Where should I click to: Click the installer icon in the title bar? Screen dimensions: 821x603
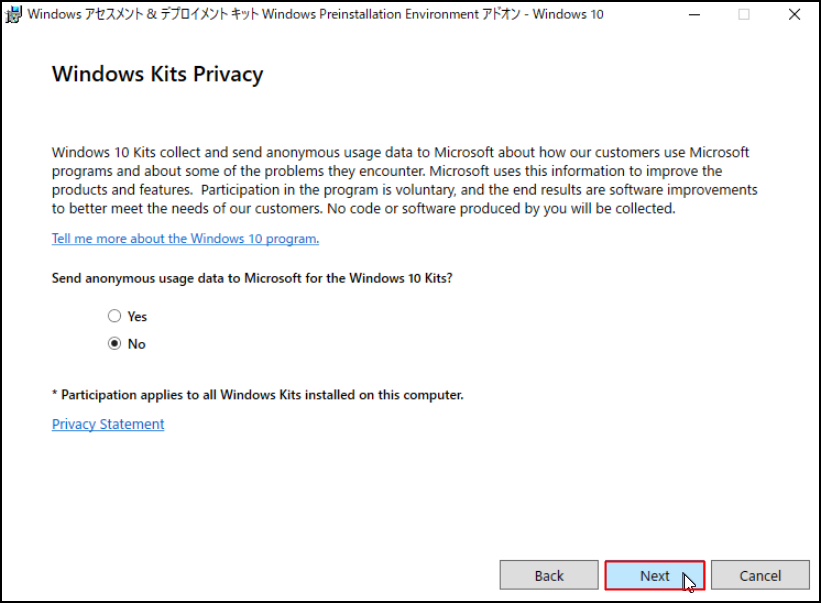pyautogui.click(x=12, y=14)
